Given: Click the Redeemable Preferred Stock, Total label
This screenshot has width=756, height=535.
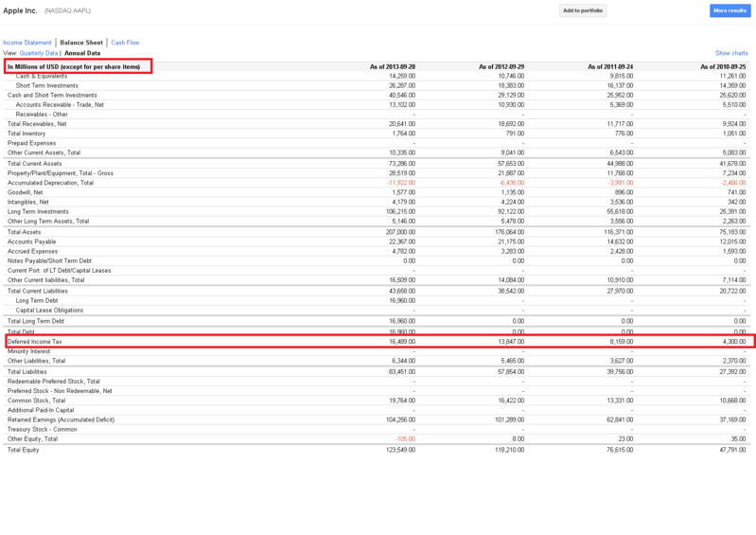Looking at the screenshot, I should [x=54, y=381].
